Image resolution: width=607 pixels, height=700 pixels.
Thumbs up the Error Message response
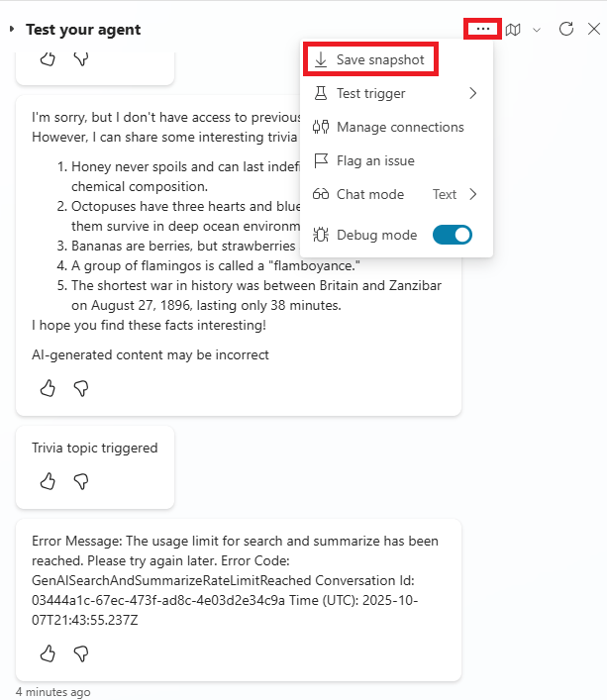pos(48,653)
